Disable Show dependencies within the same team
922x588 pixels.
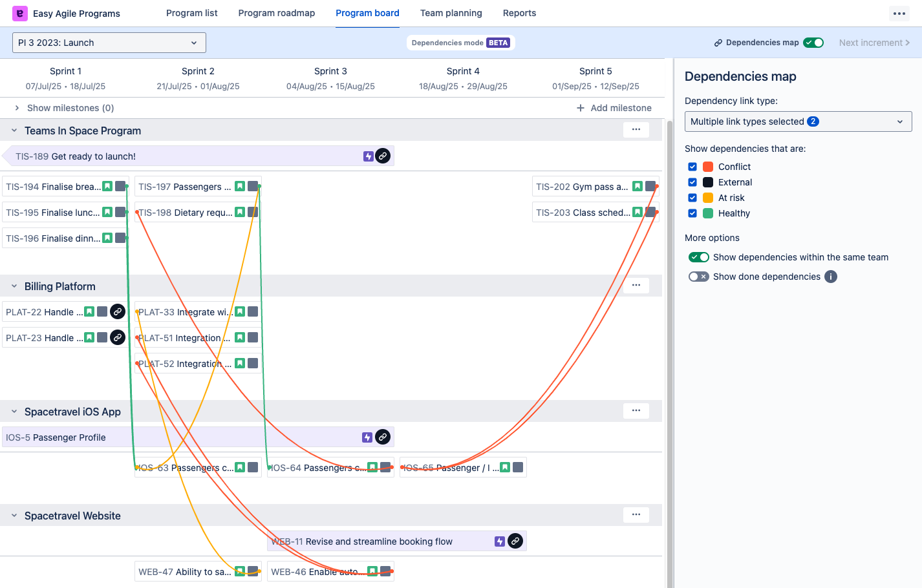coord(698,257)
